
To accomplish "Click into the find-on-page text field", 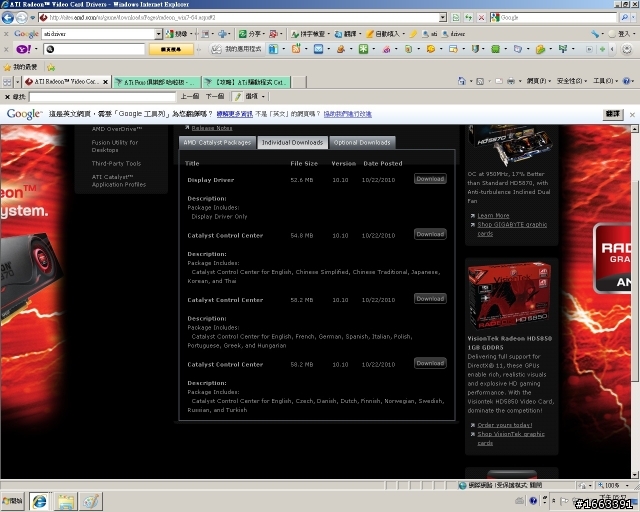I will click(102, 97).
